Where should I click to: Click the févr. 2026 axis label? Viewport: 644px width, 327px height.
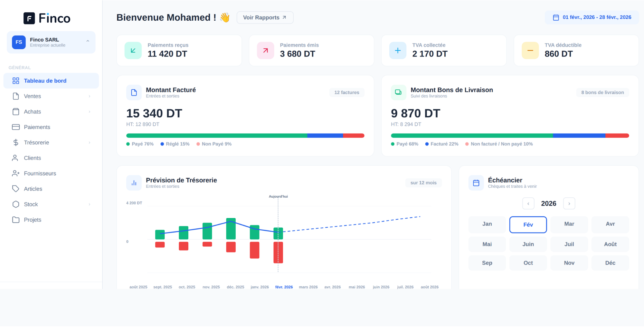click(284, 287)
